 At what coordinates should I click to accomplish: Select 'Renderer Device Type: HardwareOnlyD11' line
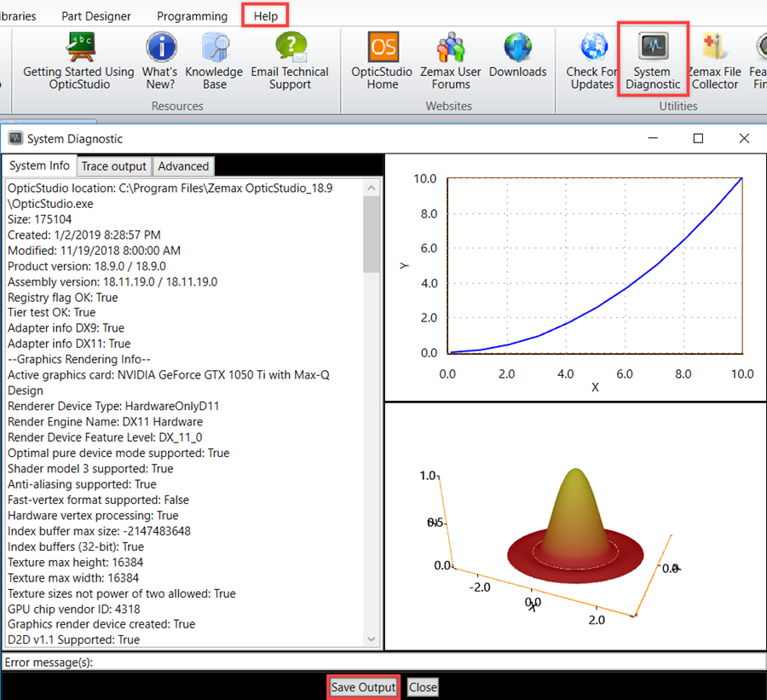tap(113, 407)
